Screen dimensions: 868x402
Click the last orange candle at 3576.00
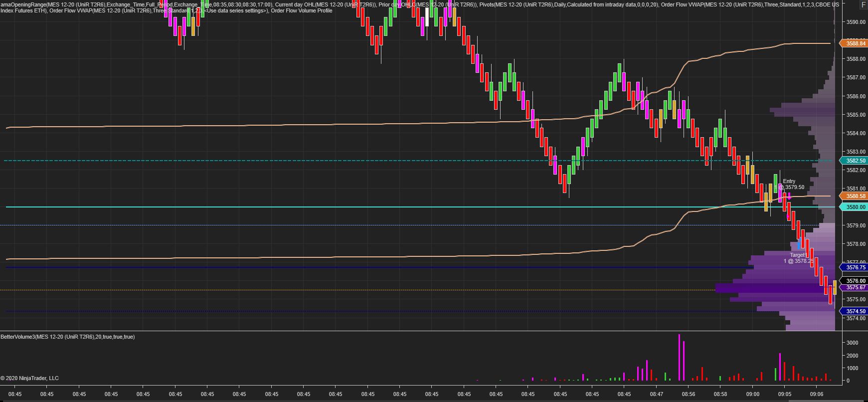pyautogui.click(x=835, y=287)
